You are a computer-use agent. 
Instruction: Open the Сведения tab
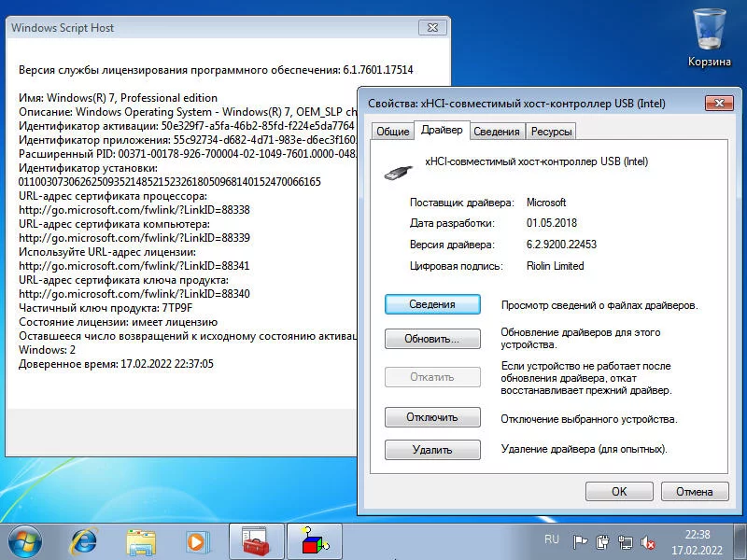point(497,132)
